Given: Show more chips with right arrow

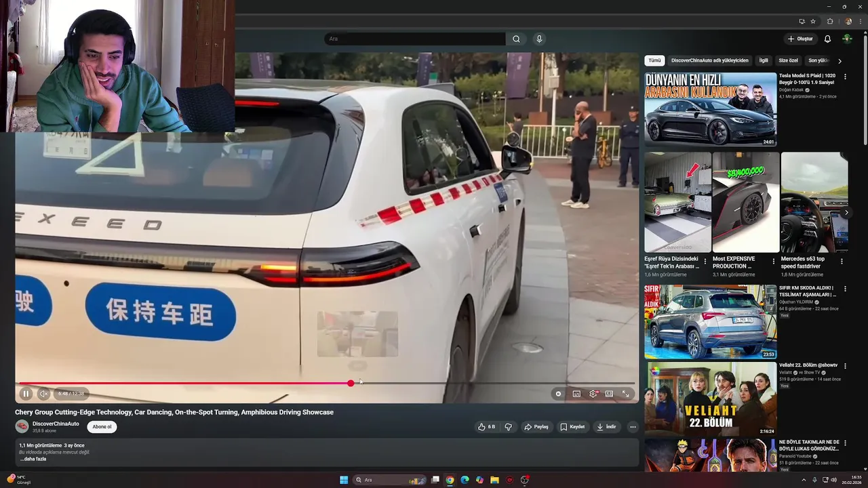Looking at the screenshot, I should [x=840, y=61].
